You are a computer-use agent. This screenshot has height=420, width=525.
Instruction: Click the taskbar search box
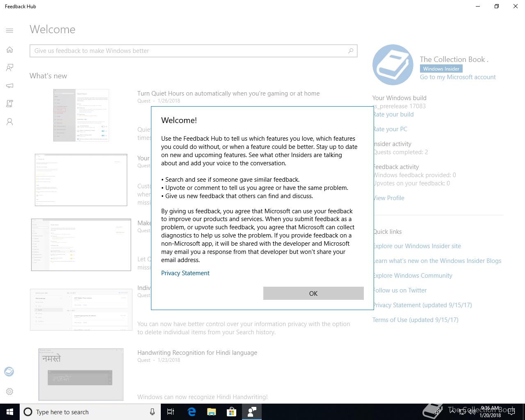pyautogui.click(x=90, y=412)
